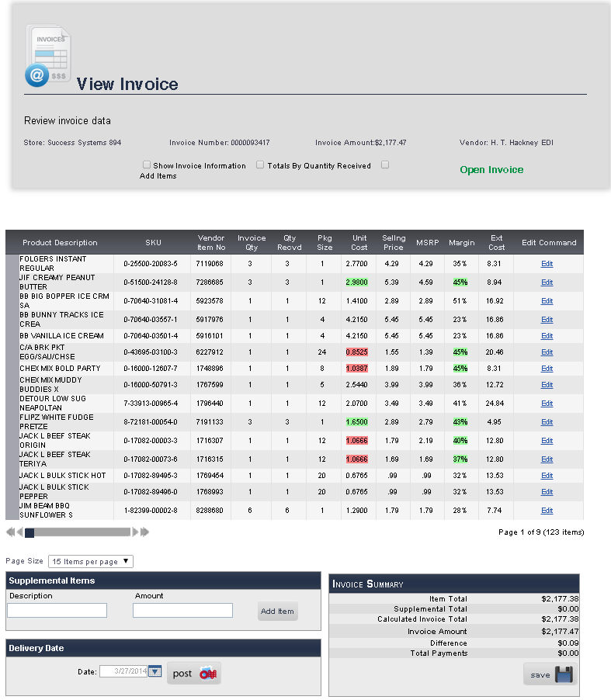Click the save floppy disk button
611x700 pixels.
click(x=550, y=674)
